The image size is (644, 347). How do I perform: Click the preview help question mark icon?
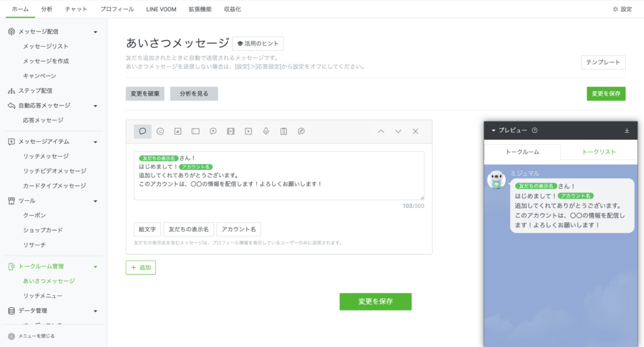coord(535,130)
